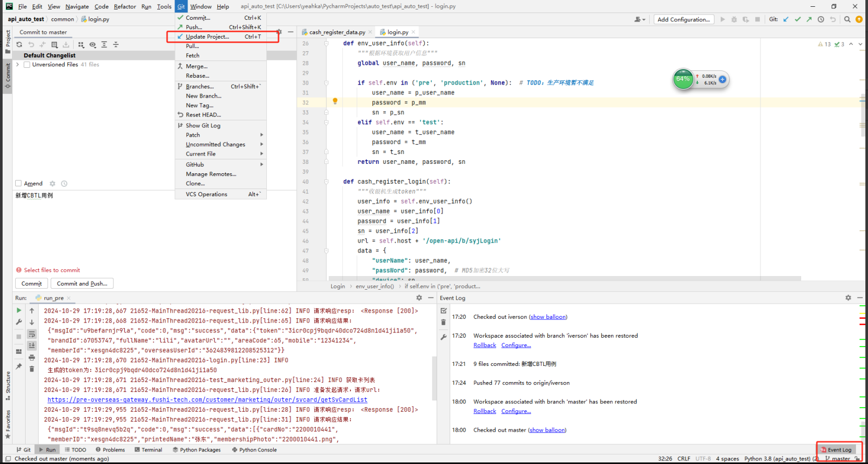
Task: Open the Terminal tool window tab
Action: click(148, 449)
